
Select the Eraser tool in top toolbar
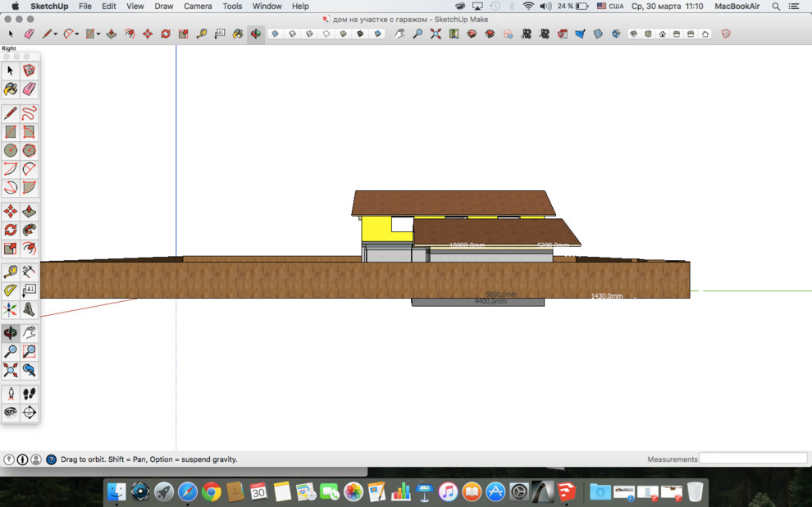tap(29, 34)
